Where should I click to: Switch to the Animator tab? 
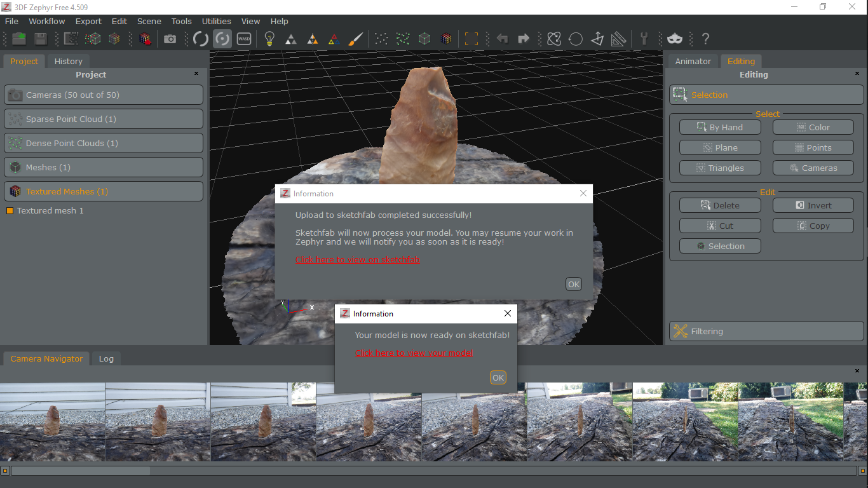(693, 61)
